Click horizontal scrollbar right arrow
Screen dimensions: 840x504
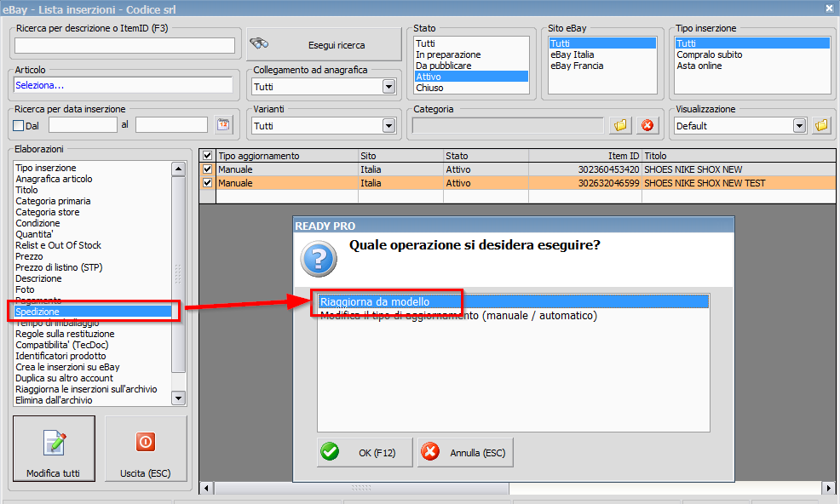[x=829, y=488]
